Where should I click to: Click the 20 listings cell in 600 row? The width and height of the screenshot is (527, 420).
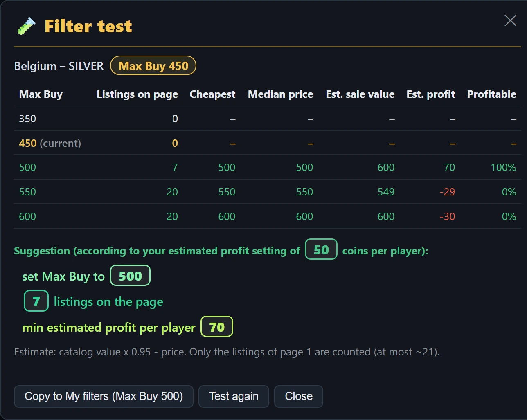coord(172,216)
